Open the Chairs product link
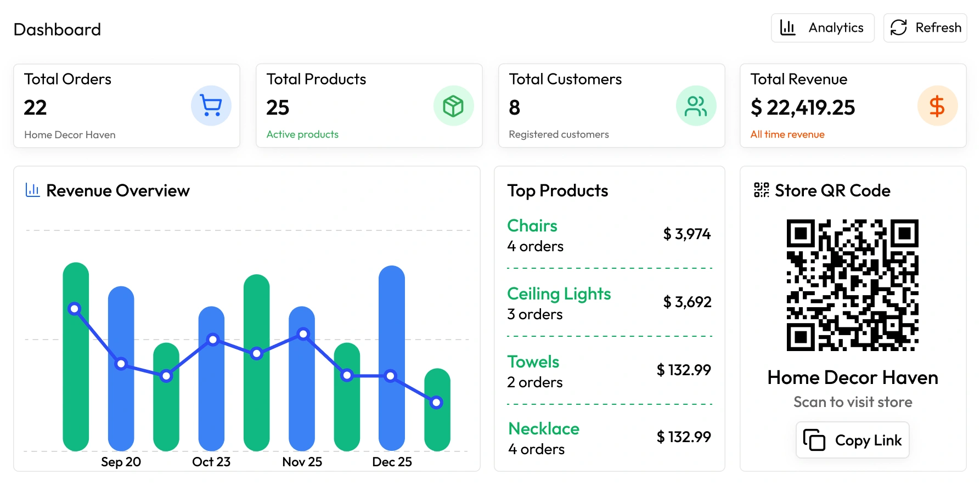 point(532,225)
